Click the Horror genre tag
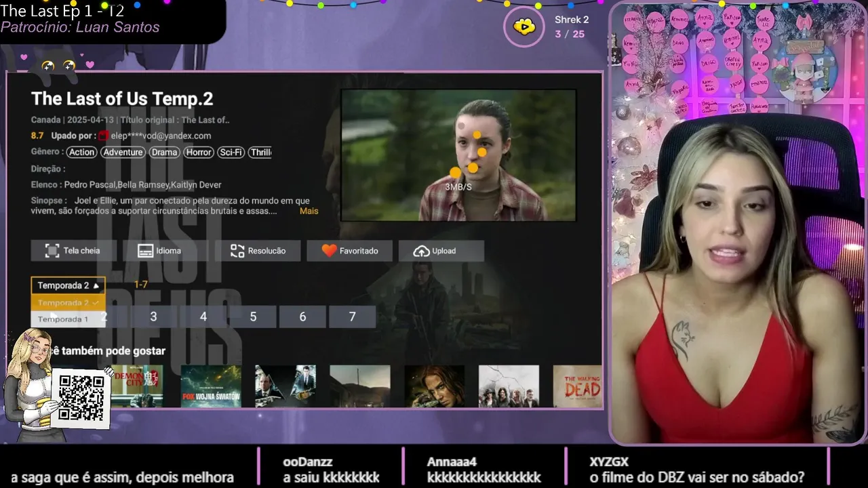Image resolution: width=868 pixels, height=488 pixels. 199,152
